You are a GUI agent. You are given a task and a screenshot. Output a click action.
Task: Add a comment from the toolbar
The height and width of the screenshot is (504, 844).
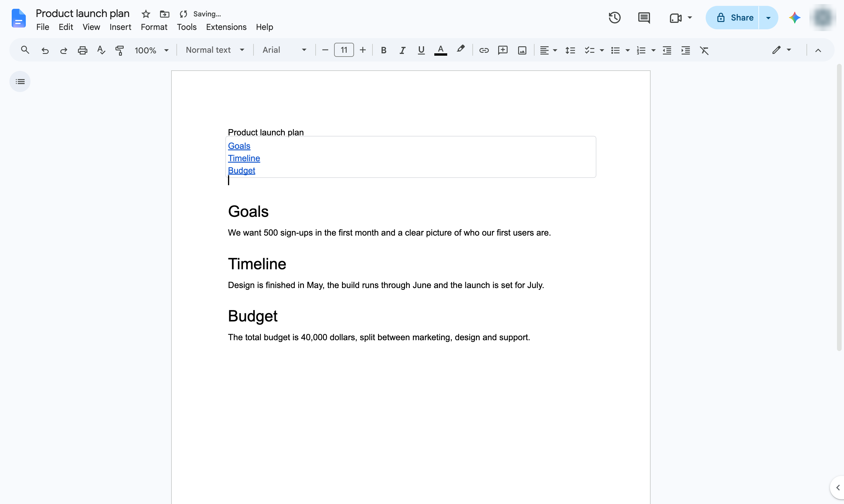(503, 50)
